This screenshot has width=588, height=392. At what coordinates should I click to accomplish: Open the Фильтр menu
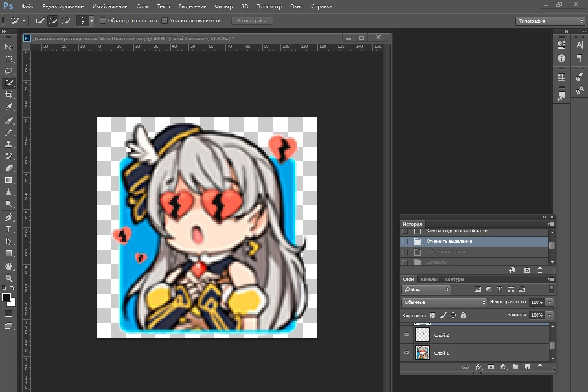223,6
